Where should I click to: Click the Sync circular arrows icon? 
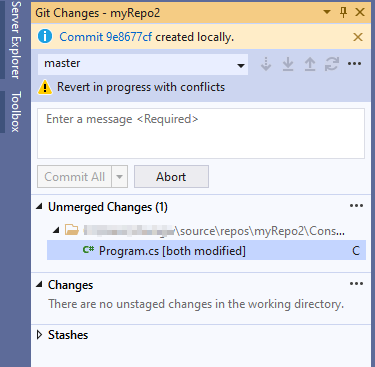pyautogui.click(x=332, y=64)
